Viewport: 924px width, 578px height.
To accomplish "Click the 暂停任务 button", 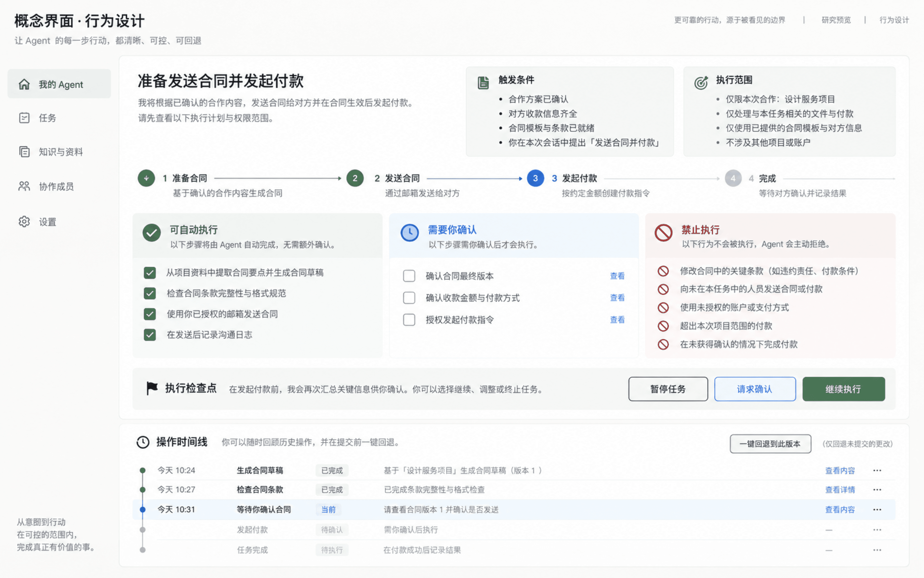I will [668, 389].
